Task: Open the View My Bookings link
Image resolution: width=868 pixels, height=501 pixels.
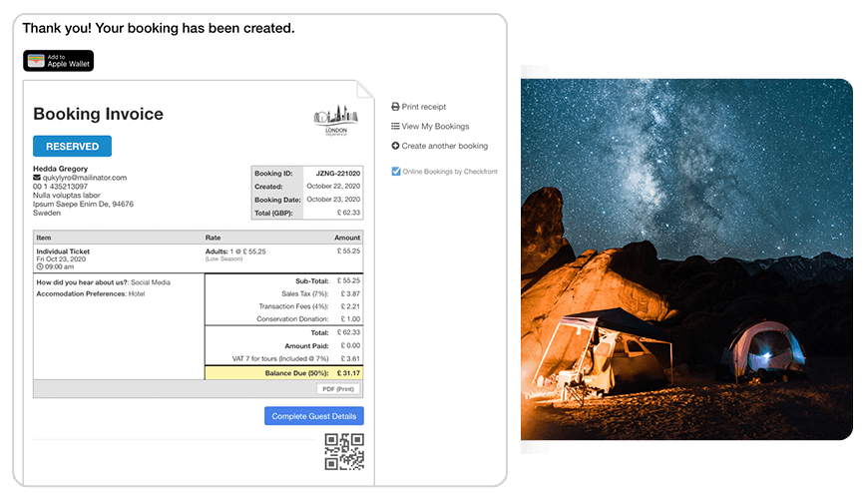Action: tap(435, 126)
